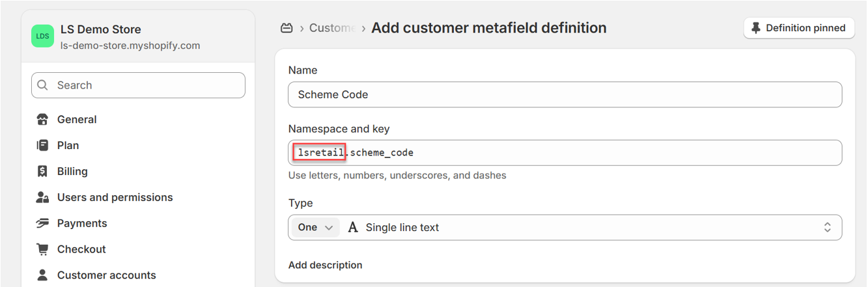Screen dimensions: 868x287
Task: Click the Users and permissions icon
Action: click(42, 197)
